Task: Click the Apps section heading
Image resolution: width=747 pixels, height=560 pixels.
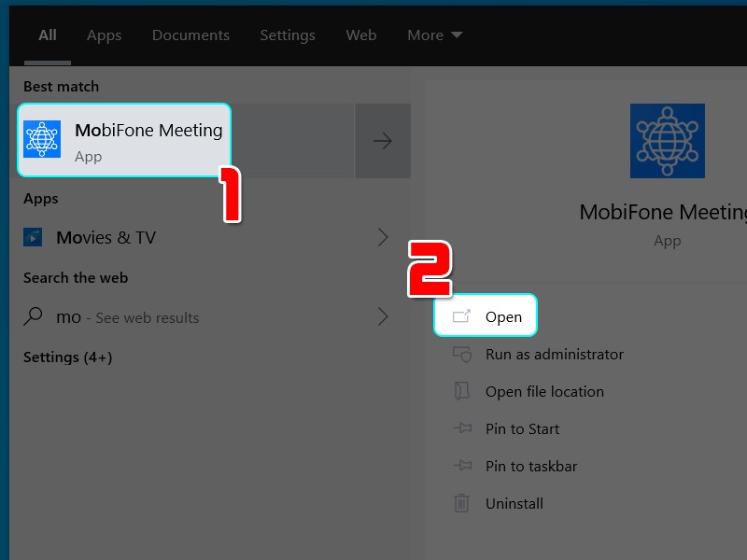Action: [x=41, y=199]
